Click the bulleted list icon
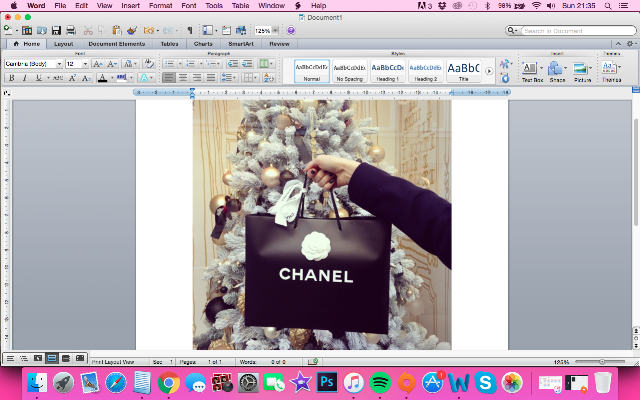Screen dimensions: 640x400 point(169,64)
